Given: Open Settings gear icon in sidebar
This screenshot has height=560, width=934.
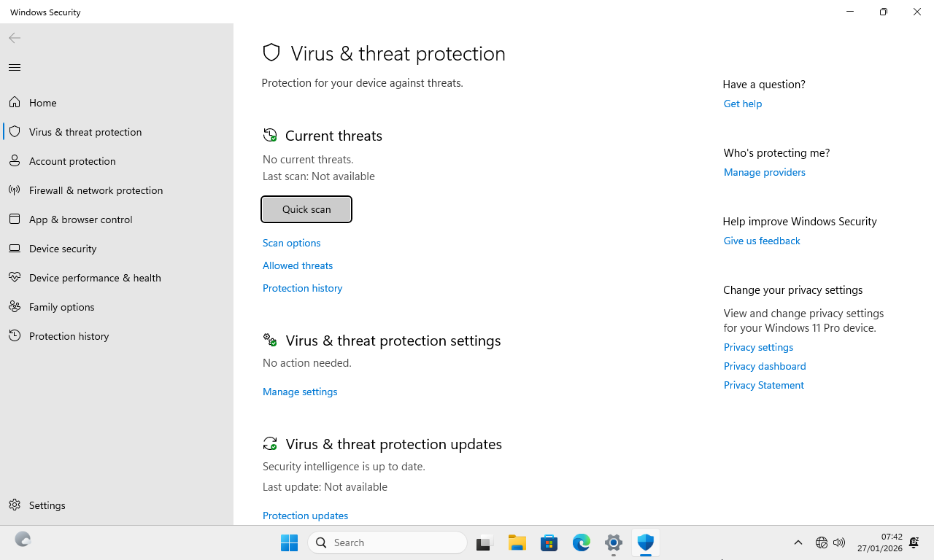Looking at the screenshot, I should coord(15,505).
